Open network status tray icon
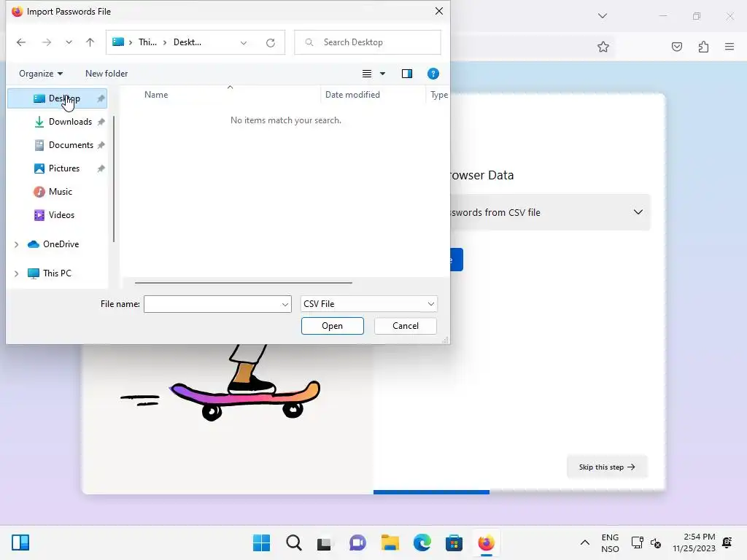The image size is (747, 560). (x=637, y=542)
